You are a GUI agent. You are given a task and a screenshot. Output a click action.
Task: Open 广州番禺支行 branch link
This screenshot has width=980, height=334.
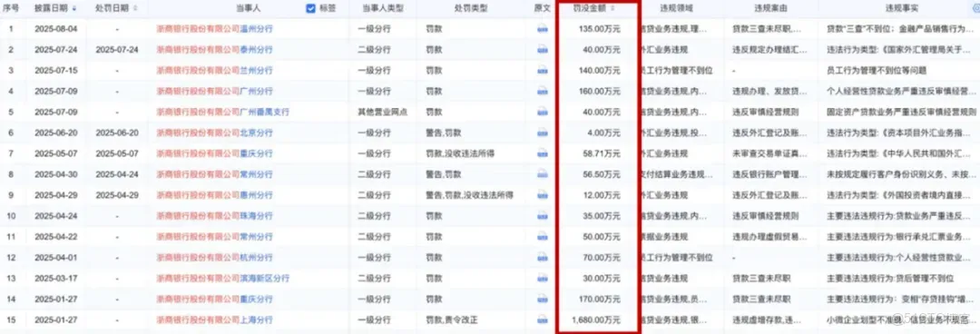click(264, 112)
